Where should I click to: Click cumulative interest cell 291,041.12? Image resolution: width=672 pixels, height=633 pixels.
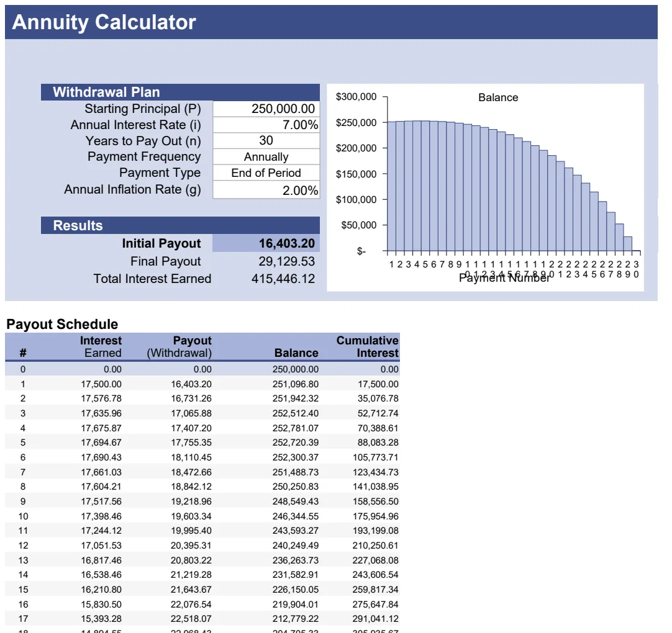[x=375, y=619]
